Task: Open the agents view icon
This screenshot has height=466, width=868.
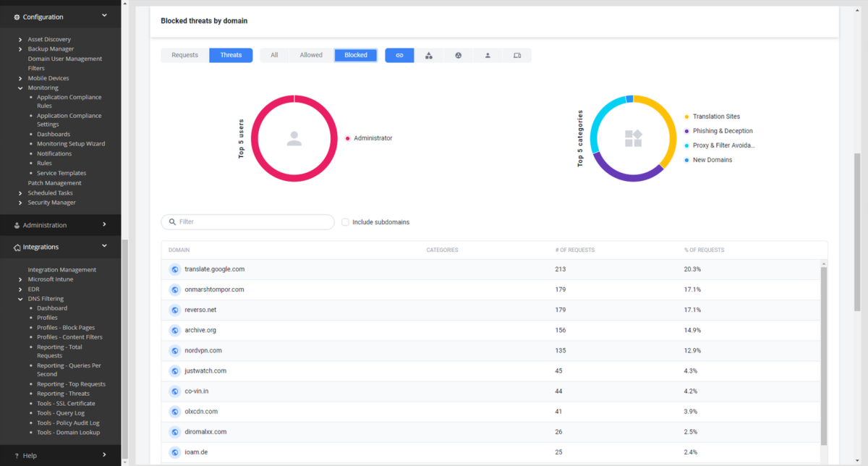Action: coord(458,55)
